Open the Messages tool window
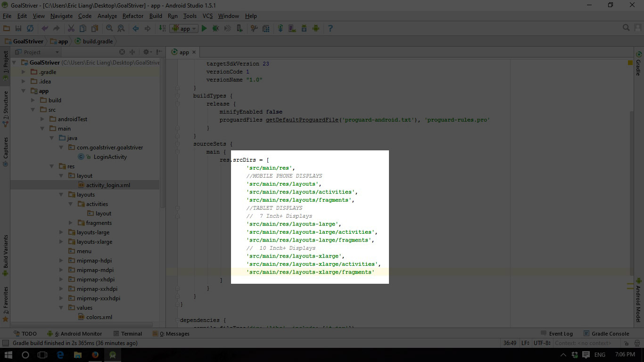This screenshot has width=644, height=362. [x=171, y=334]
